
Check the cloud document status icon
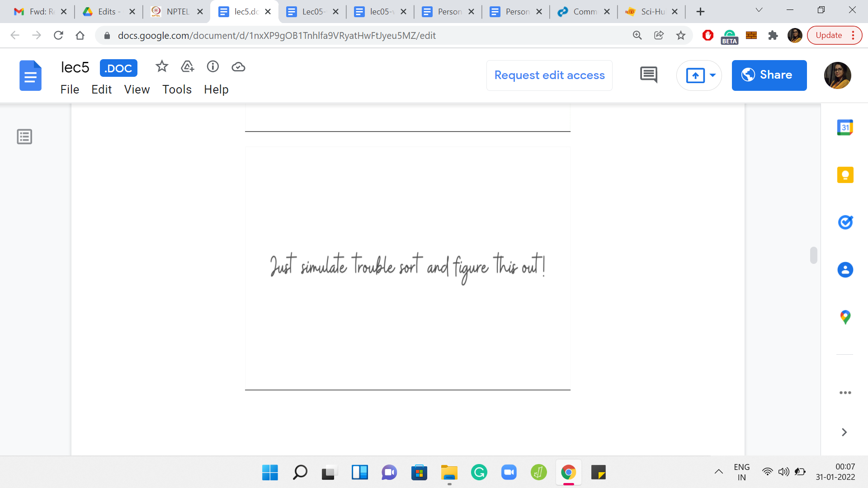[x=238, y=67]
